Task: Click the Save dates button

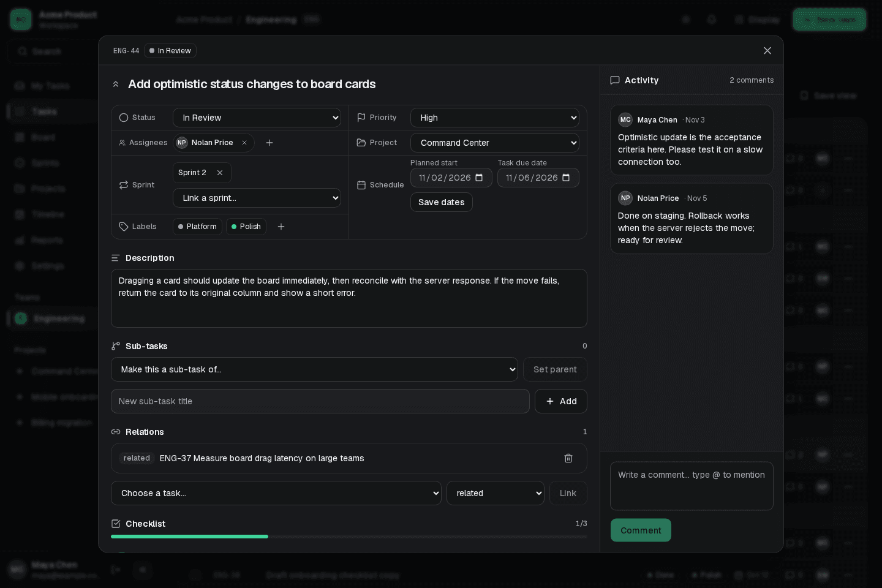Action: pos(442,202)
